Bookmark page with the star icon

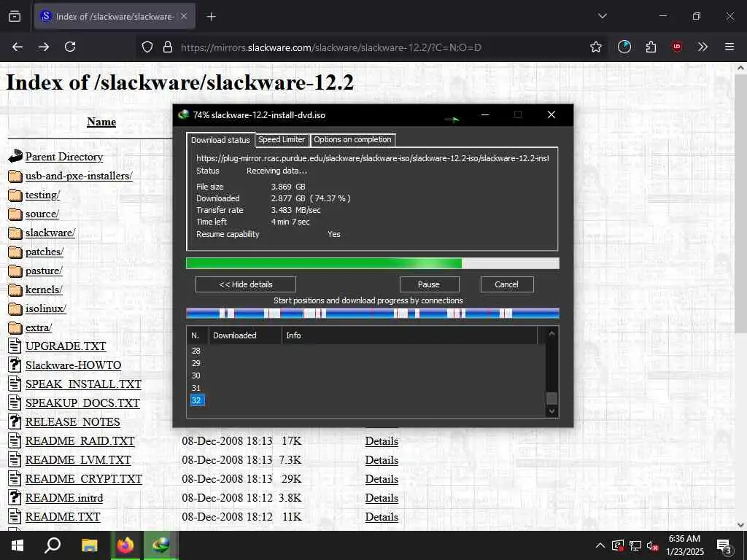595,47
